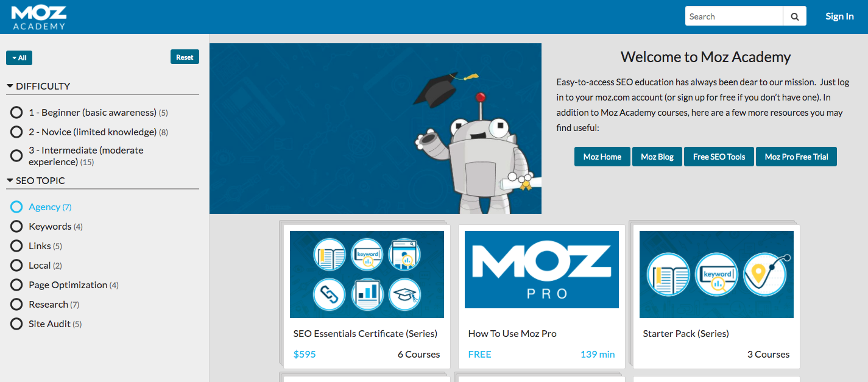
Task: Select the Local topic filter
Action: point(16,265)
